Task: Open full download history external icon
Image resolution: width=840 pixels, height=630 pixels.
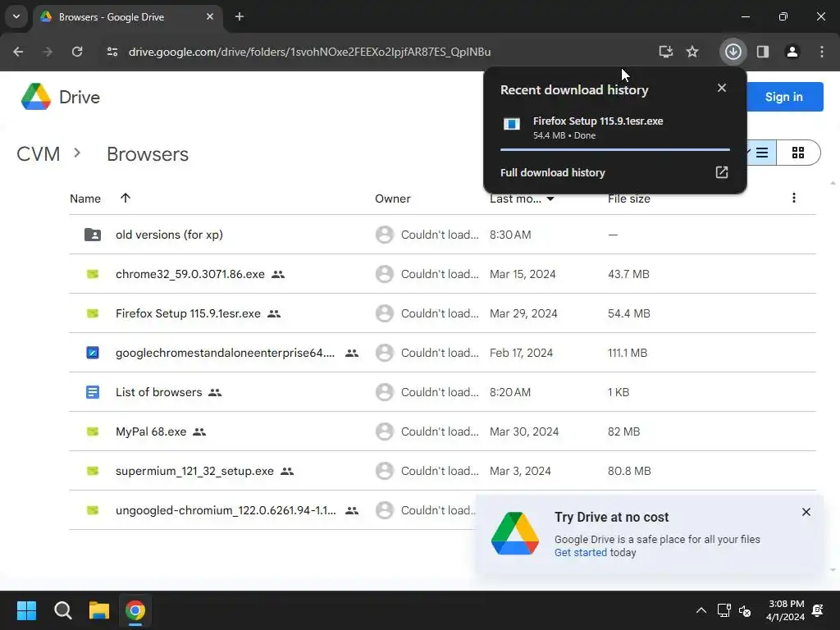Action: 722,172
